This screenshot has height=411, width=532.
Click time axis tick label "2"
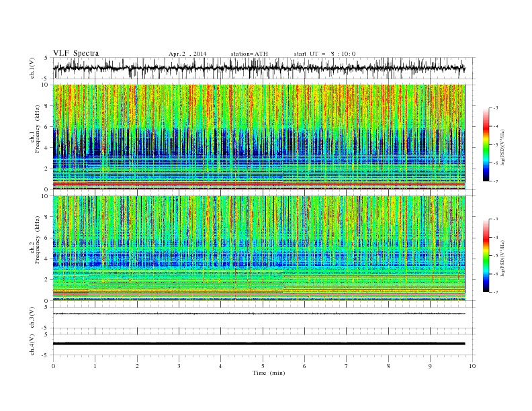click(137, 366)
